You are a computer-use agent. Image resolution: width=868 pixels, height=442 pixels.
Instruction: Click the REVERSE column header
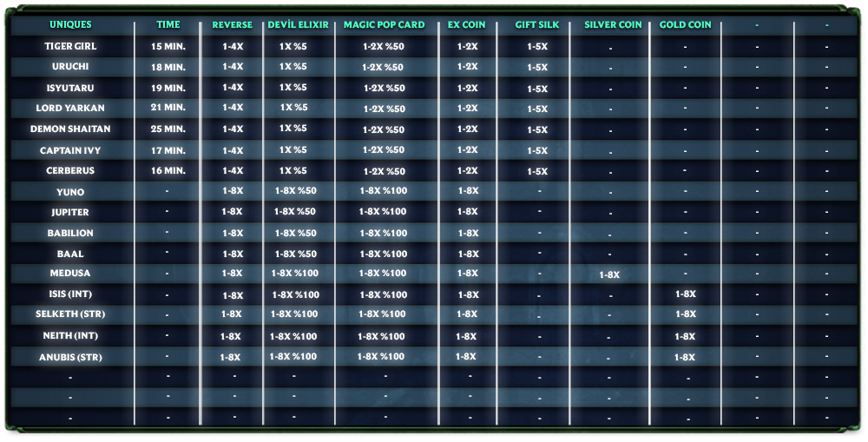coord(232,25)
